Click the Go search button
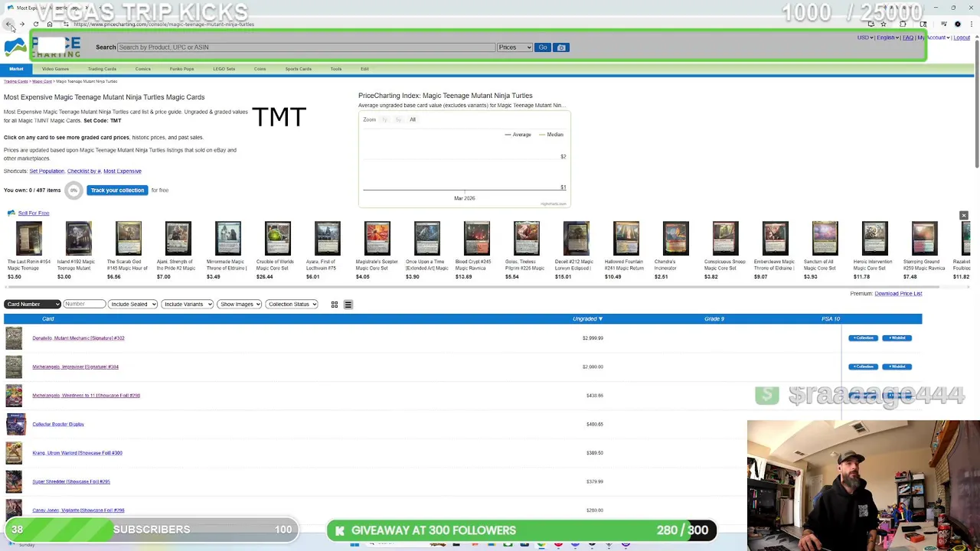This screenshot has width=980, height=551. [543, 47]
